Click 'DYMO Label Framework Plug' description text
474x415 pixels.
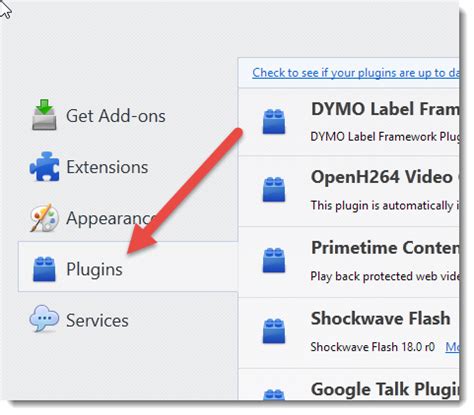[384, 137]
